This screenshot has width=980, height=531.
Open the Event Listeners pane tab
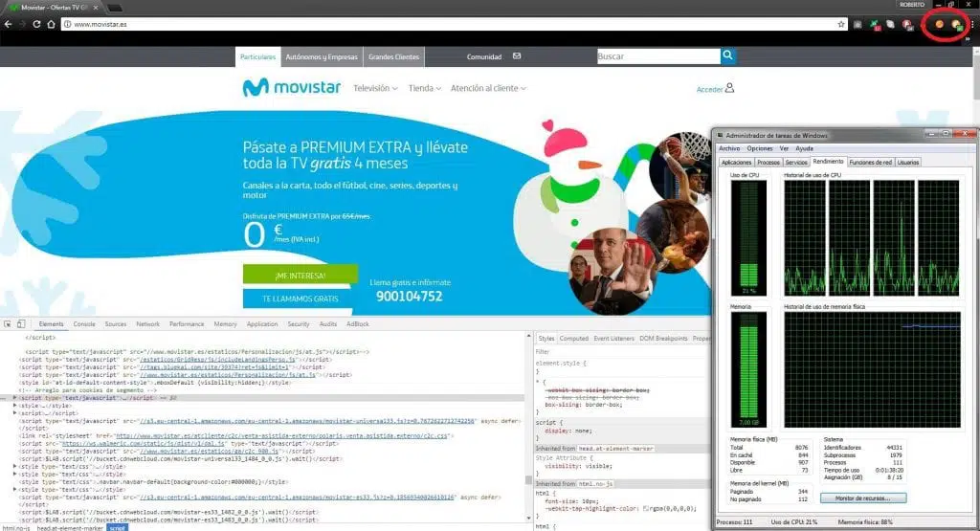pos(613,339)
